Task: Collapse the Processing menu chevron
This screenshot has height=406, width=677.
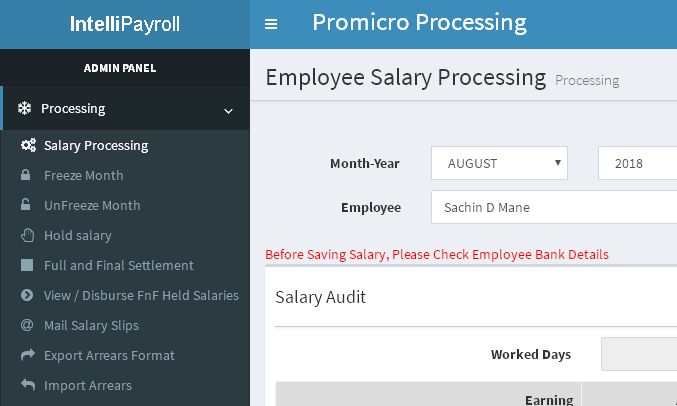Action: pos(228,111)
